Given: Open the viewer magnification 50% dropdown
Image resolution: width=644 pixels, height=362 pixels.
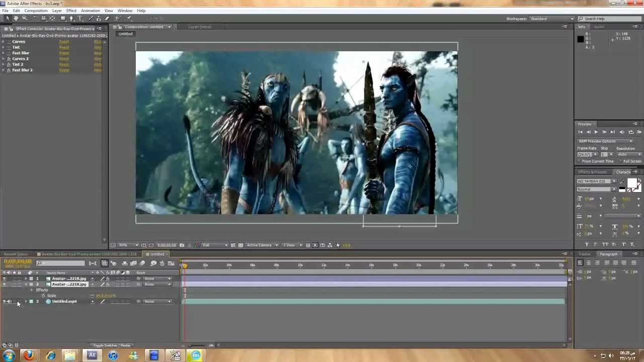Looking at the screenshot, I should [128, 245].
